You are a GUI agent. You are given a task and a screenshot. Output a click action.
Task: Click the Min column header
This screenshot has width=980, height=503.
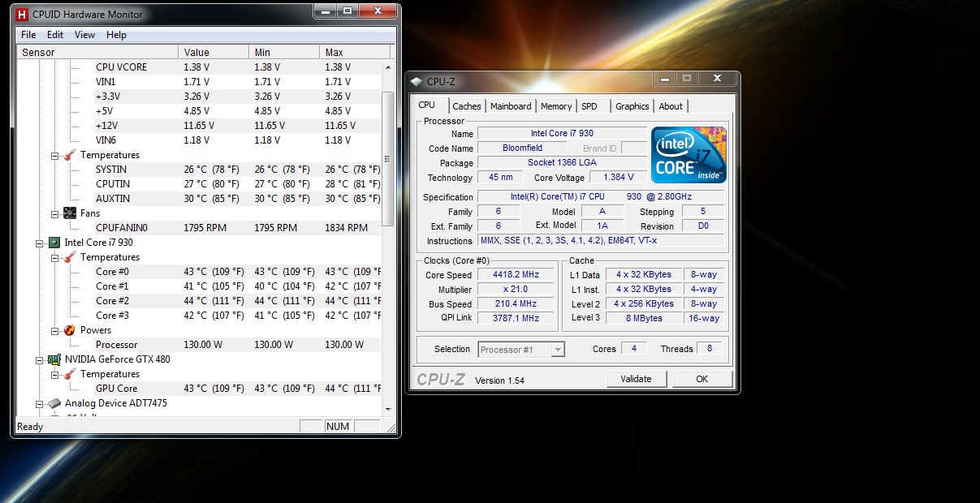[x=283, y=52]
